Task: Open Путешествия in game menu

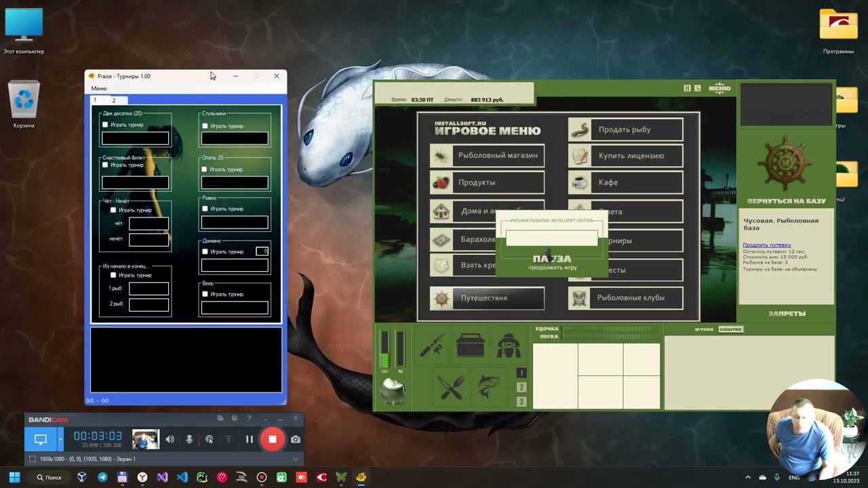Action: pos(487,298)
